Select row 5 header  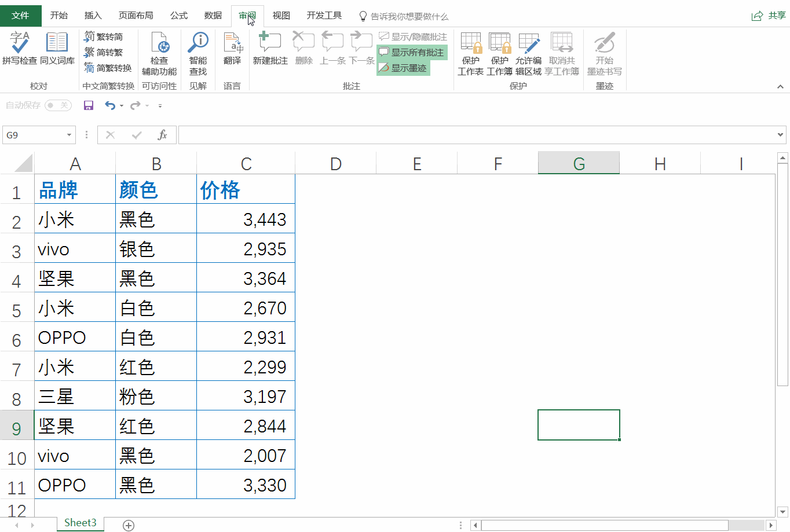(17, 307)
